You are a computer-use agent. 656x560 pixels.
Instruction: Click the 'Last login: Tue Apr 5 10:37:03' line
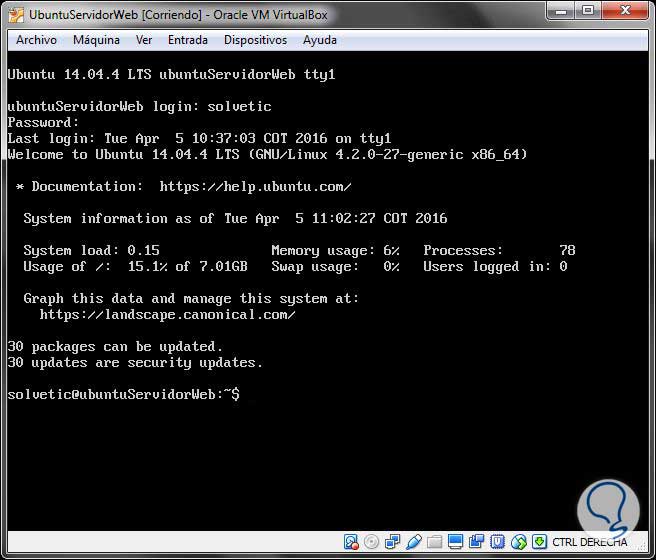point(199,138)
